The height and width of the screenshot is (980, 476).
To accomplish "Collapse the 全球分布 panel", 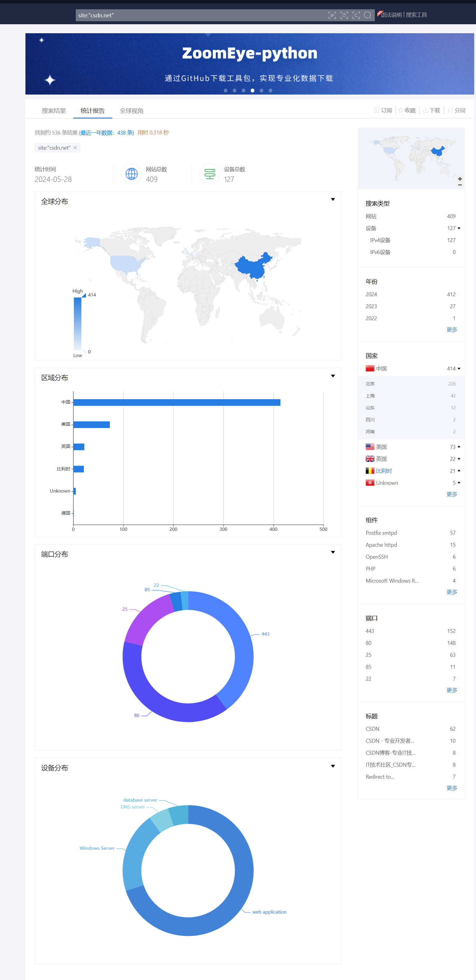I will pyautogui.click(x=333, y=199).
